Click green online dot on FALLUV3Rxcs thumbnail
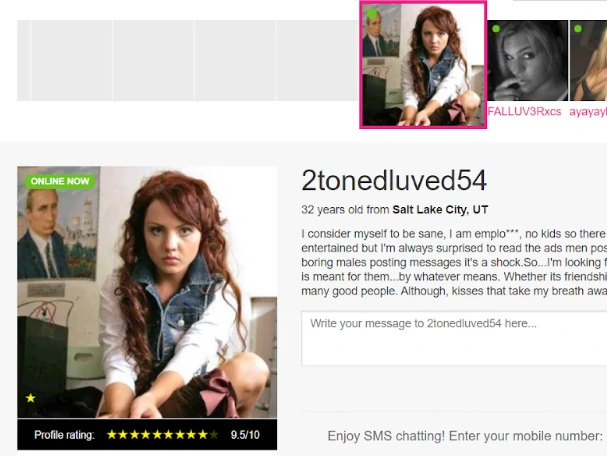Viewport: 607px width, 456px height. pyautogui.click(x=496, y=29)
